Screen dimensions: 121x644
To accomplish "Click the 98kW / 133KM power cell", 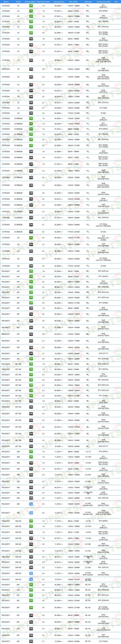I will coord(73,629).
